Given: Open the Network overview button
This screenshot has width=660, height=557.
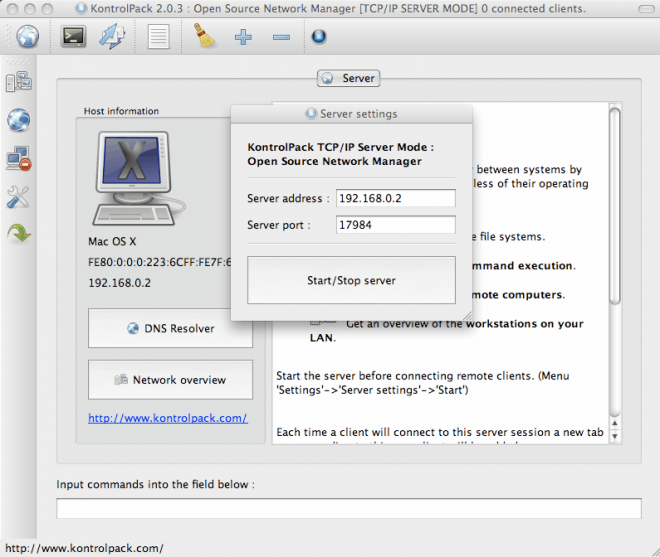Looking at the screenshot, I should 171,380.
